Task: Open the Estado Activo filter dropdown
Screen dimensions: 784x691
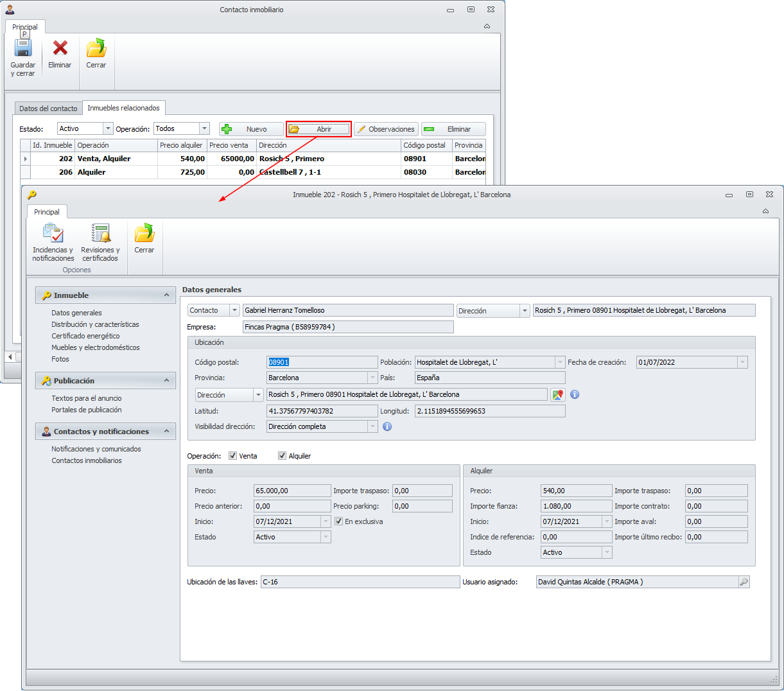Action: click(x=108, y=129)
